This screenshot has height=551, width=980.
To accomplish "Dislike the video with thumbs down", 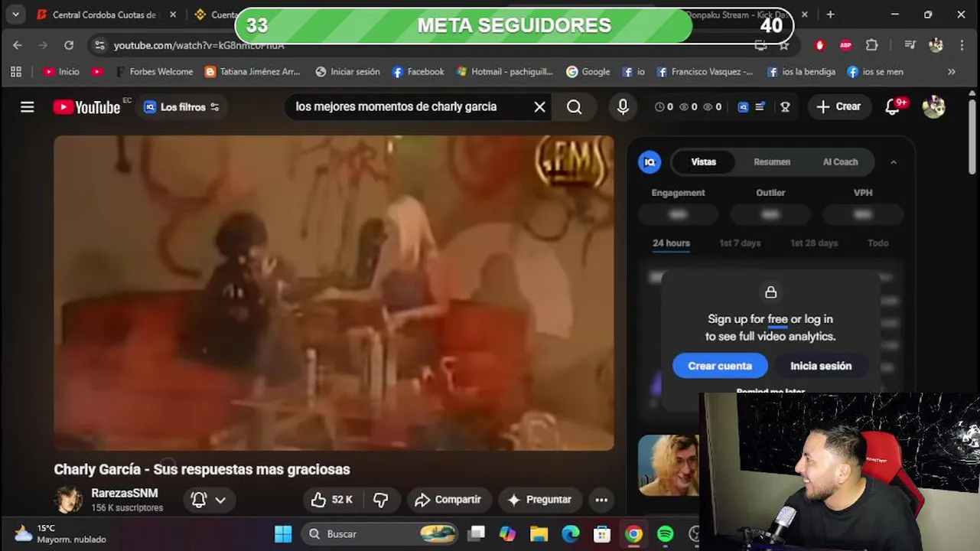I will point(380,500).
